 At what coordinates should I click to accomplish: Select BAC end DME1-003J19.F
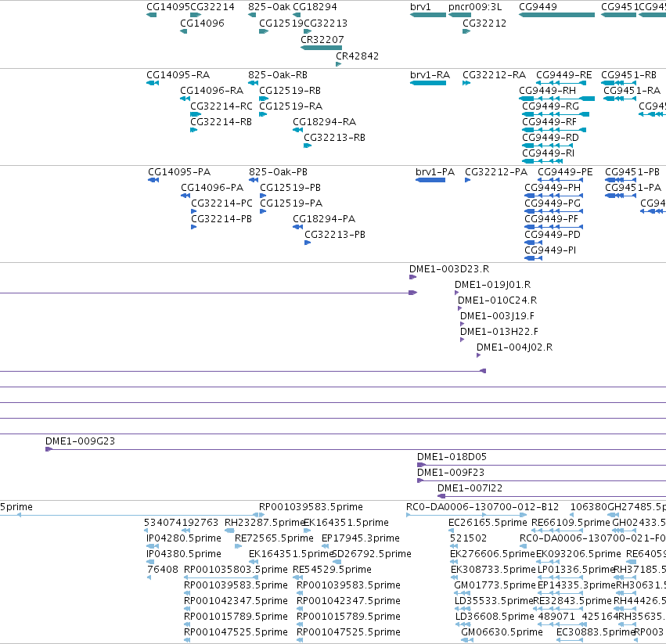point(497,316)
